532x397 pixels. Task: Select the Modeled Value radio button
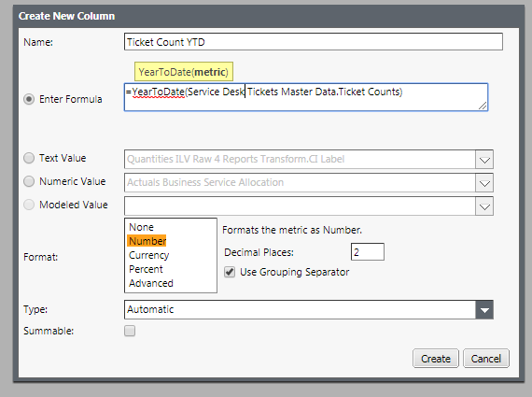click(x=29, y=205)
